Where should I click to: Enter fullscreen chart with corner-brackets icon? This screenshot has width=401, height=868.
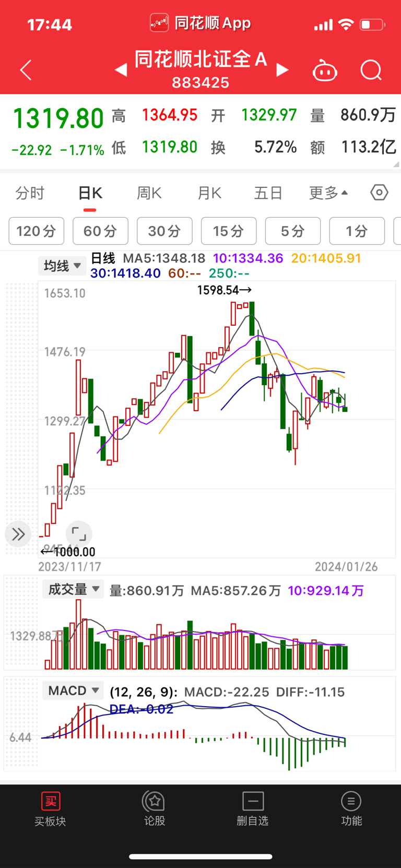point(79,534)
